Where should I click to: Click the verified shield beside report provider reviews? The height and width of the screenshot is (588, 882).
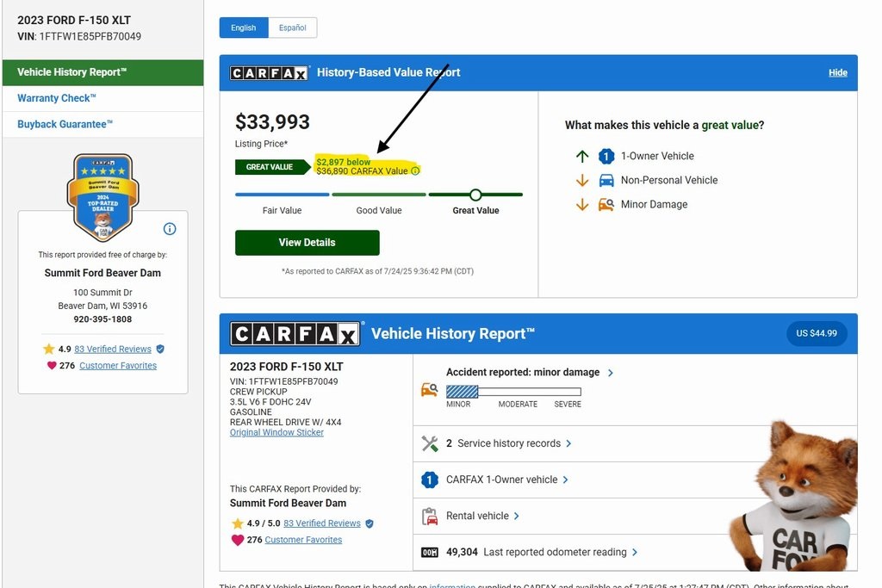pyautogui.click(x=370, y=523)
